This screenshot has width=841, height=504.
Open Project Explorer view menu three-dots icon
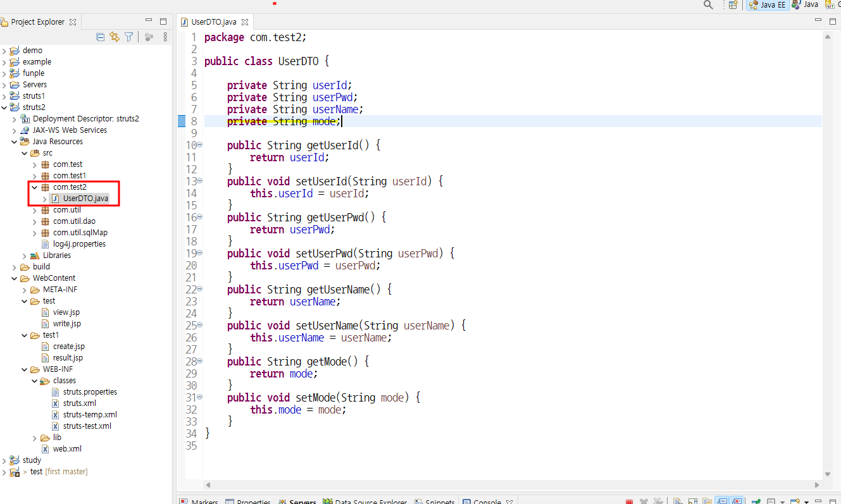click(x=165, y=37)
